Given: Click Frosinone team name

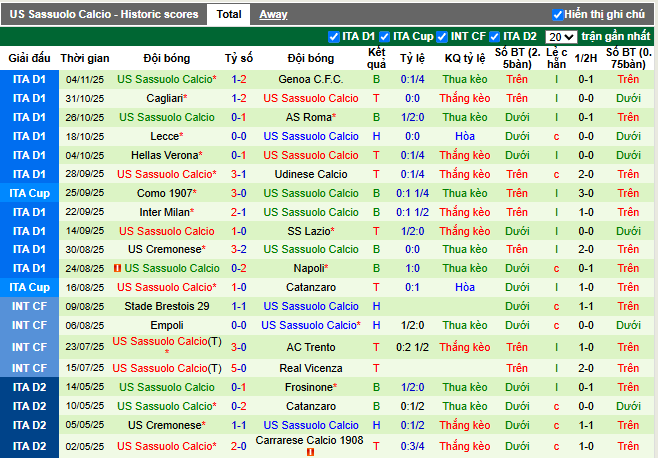Looking at the screenshot, I should pos(311,387).
